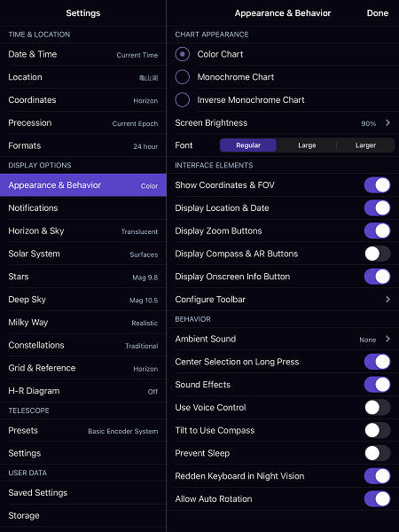
Task: Open Solar System settings
Action: pos(83,254)
